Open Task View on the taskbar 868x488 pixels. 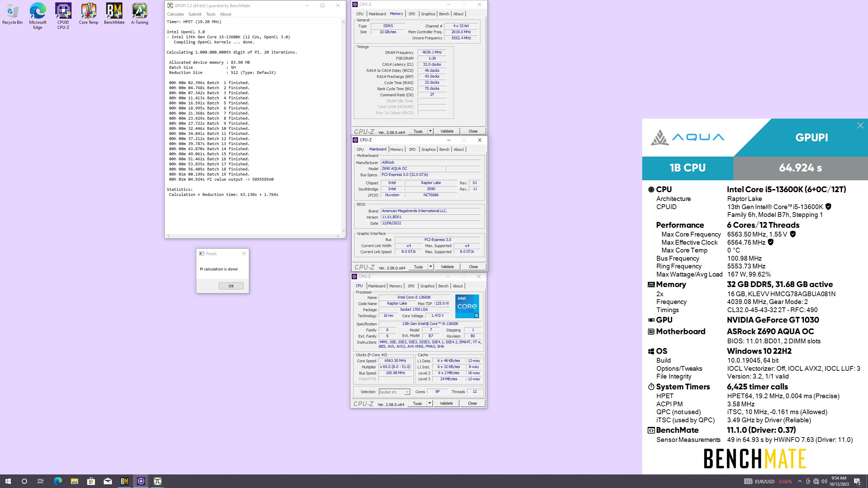tap(41, 481)
